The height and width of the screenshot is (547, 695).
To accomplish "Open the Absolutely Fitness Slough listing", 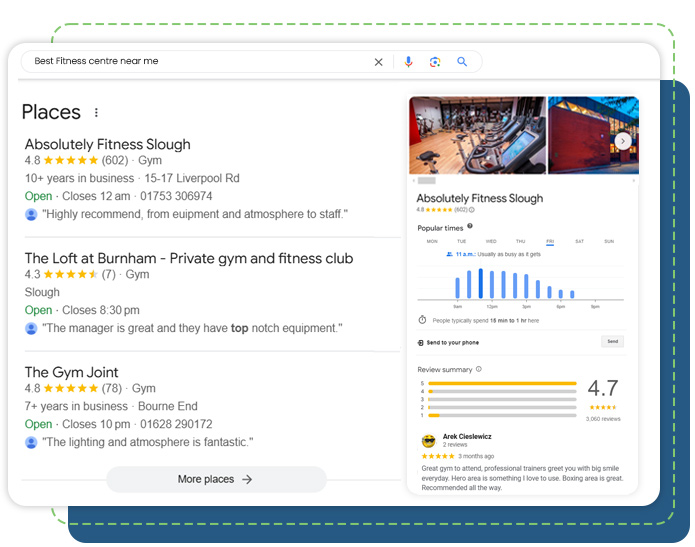I will (107, 144).
